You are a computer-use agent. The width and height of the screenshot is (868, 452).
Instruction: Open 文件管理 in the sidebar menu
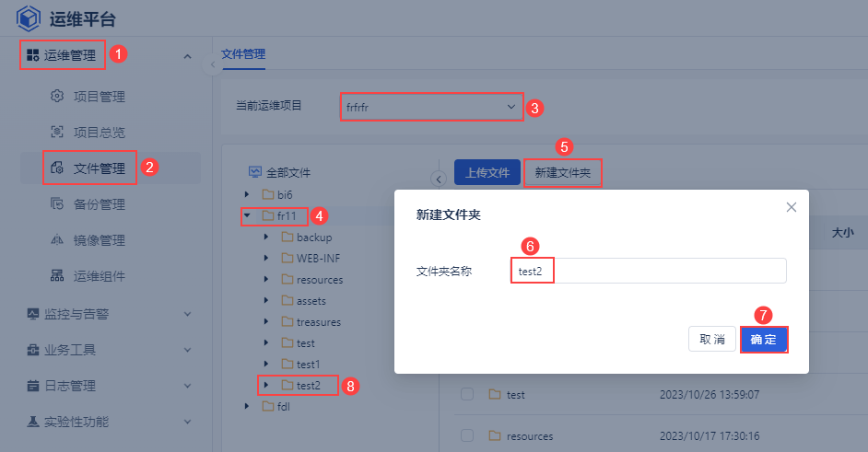[99, 168]
